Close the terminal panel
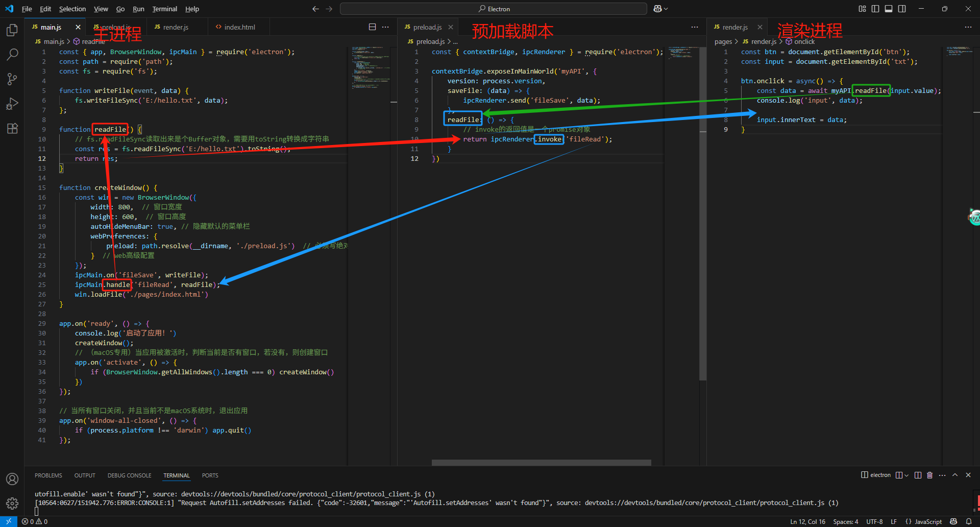Viewport: 980px width, 527px height. (968, 475)
